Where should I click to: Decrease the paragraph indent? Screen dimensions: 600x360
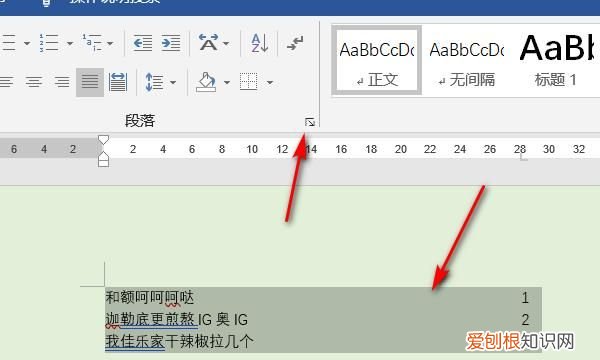(x=142, y=43)
